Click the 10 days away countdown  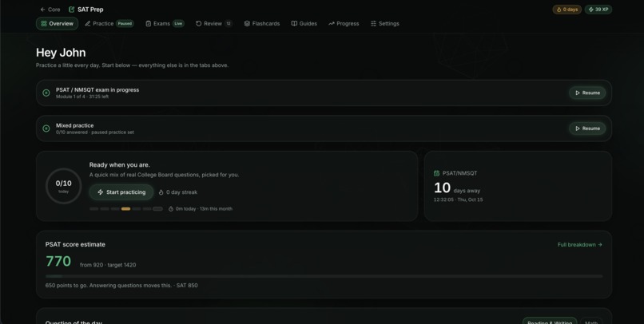tap(457, 188)
